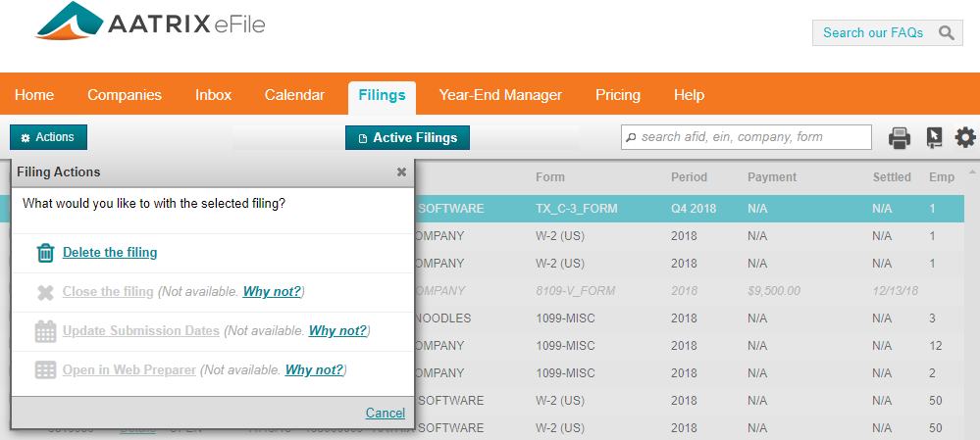The width and height of the screenshot is (980, 440).
Task: Click Cancel in the Filing Actions dialog
Action: point(385,413)
